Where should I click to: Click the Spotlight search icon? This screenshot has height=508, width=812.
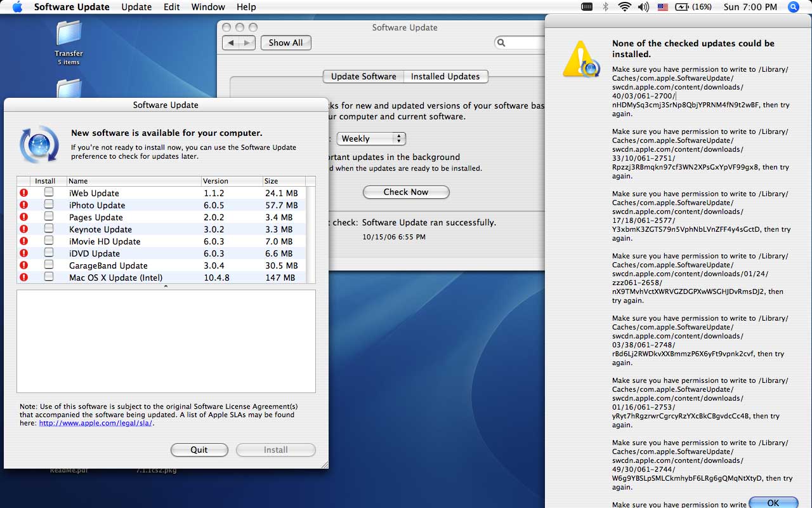click(x=793, y=7)
